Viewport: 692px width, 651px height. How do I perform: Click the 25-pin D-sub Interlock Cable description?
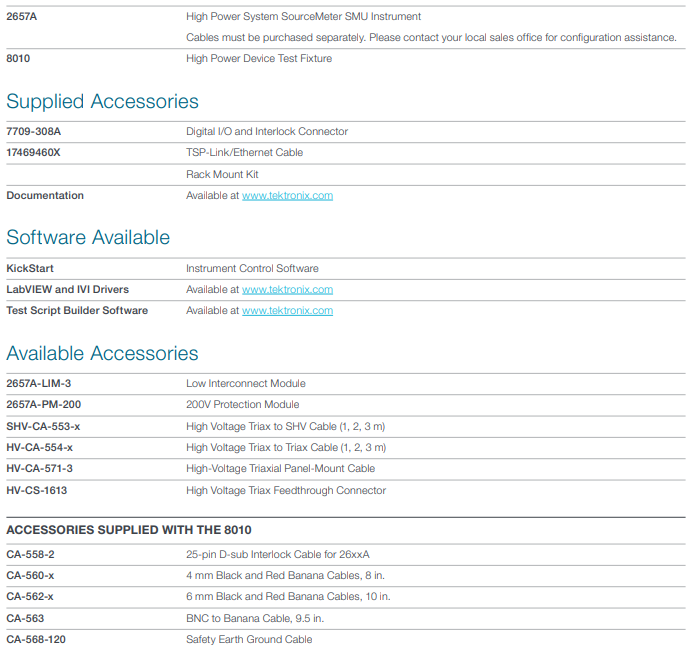(278, 555)
